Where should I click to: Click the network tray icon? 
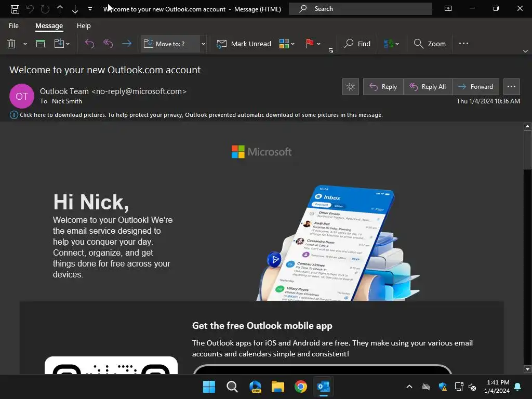[459, 387]
